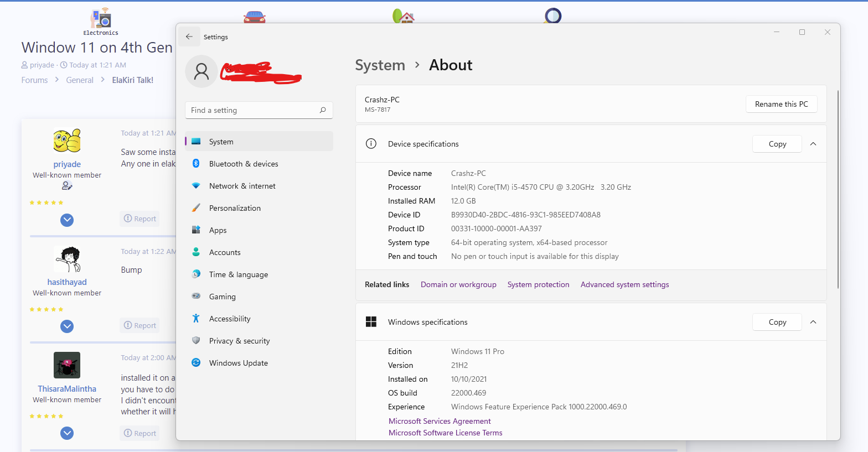Click the Accessibility figure icon

[x=196, y=318]
